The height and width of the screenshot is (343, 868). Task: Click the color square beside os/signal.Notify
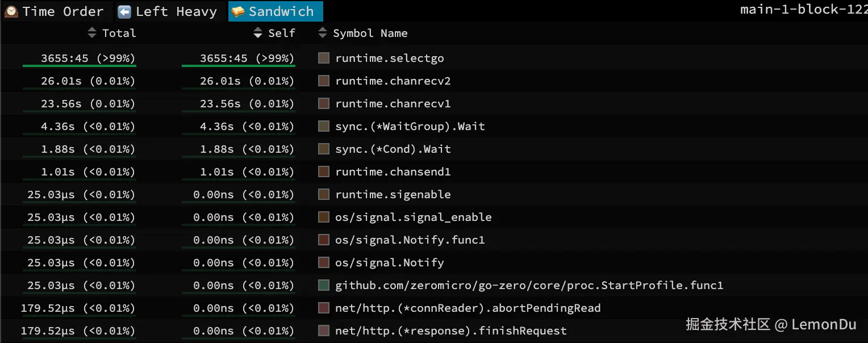[x=324, y=262]
